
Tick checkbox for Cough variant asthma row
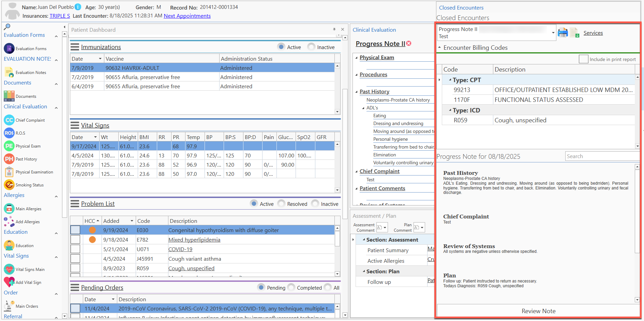pos(75,259)
